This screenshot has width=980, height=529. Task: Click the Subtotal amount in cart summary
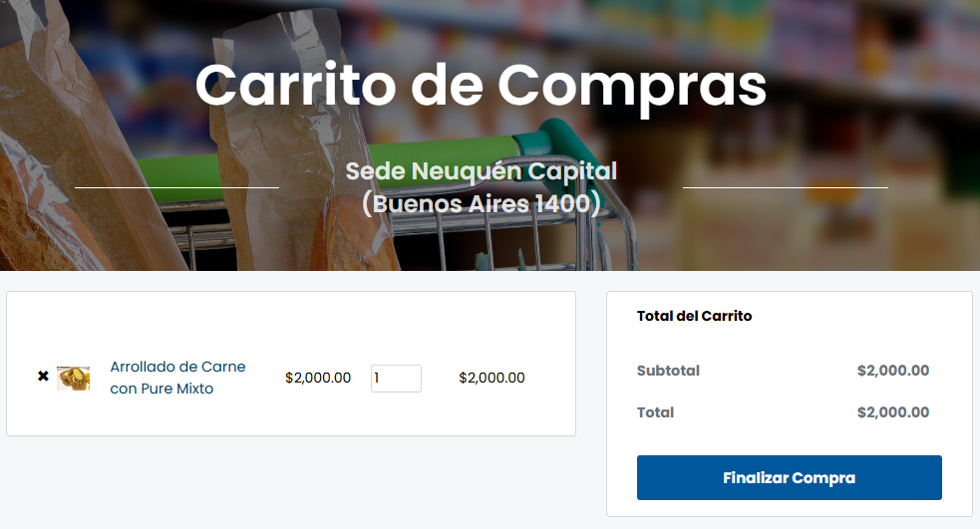coord(892,371)
